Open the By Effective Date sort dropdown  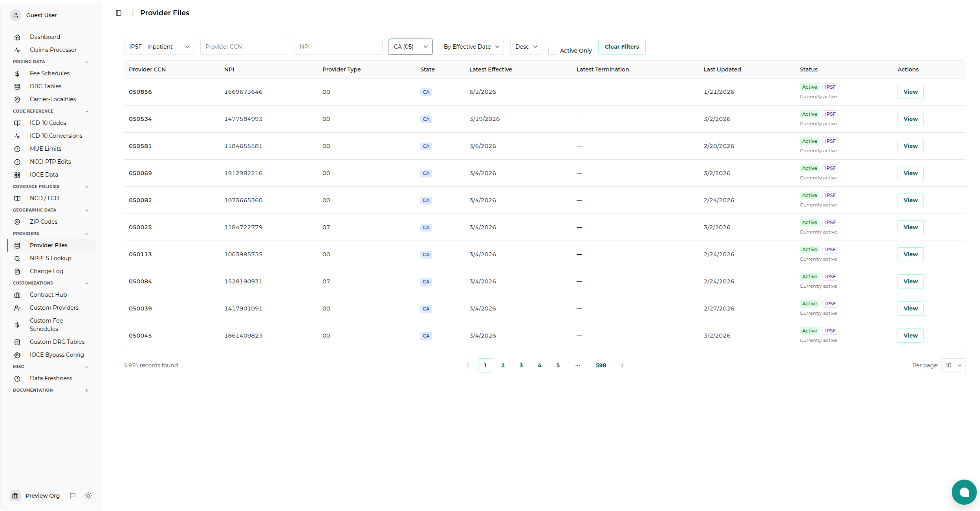[471, 47]
